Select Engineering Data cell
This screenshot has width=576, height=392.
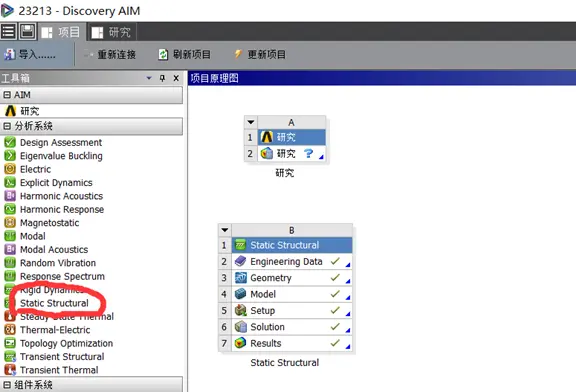[292, 262]
